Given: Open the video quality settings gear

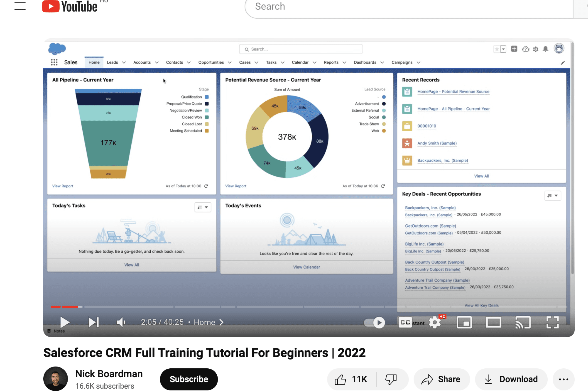Looking at the screenshot, I should [434, 322].
